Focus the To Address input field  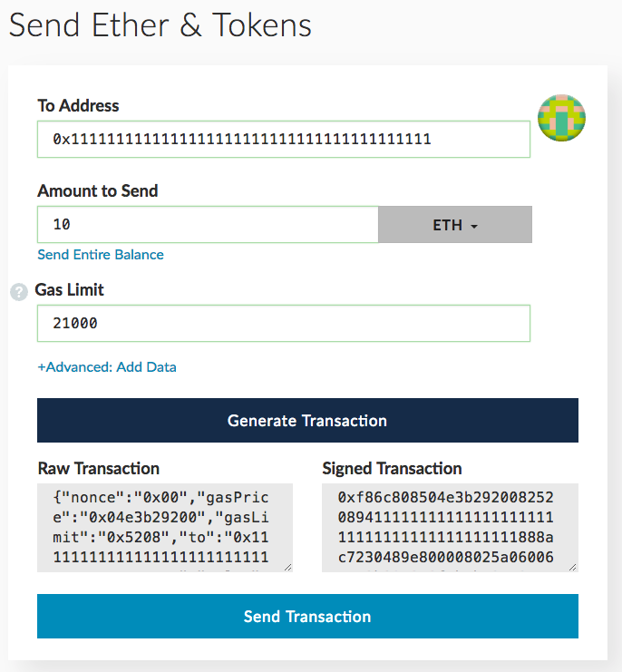click(x=284, y=140)
